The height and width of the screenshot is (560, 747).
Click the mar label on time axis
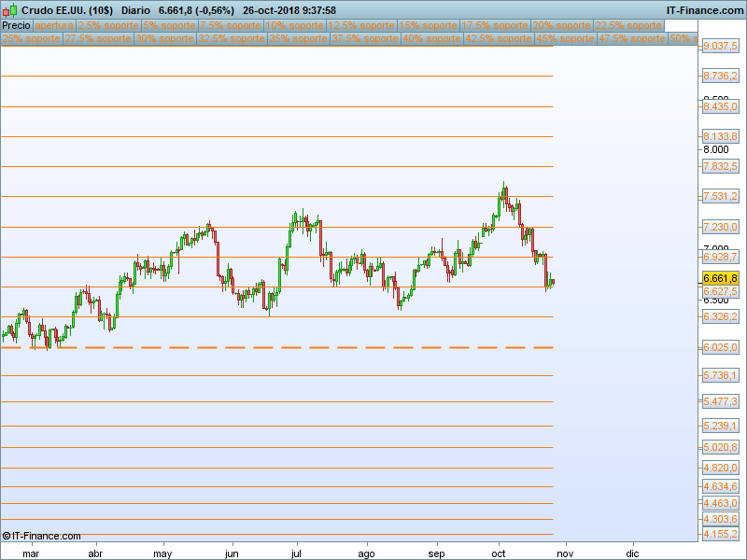point(31,553)
